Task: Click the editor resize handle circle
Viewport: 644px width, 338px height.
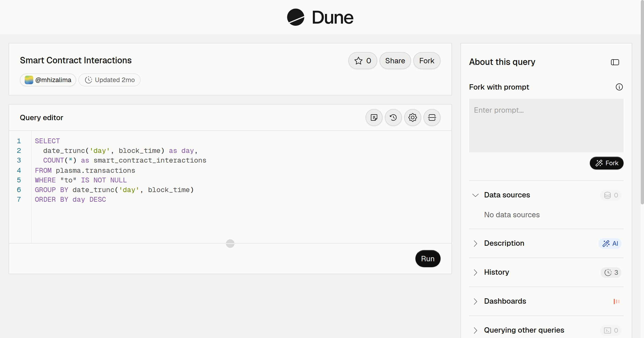Action: pyautogui.click(x=230, y=244)
